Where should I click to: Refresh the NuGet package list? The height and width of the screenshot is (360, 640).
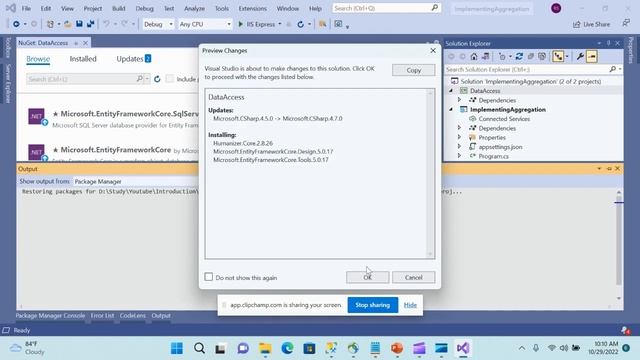tap(157, 79)
